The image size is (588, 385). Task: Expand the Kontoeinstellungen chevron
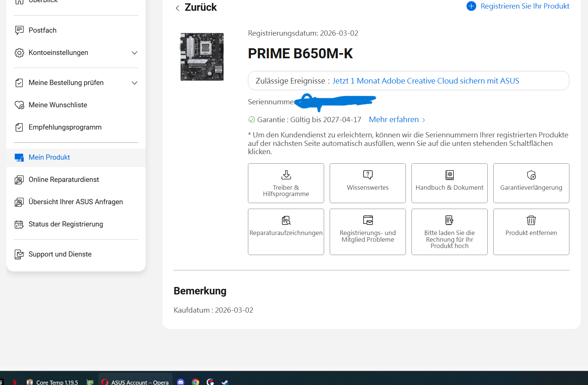pyautogui.click(x=135, y=53)
